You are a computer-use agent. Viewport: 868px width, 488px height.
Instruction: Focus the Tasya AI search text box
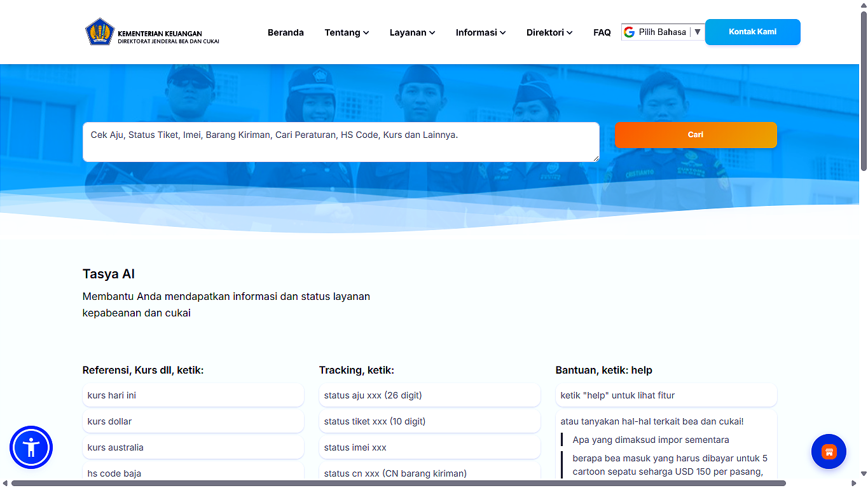click(341, 142)
